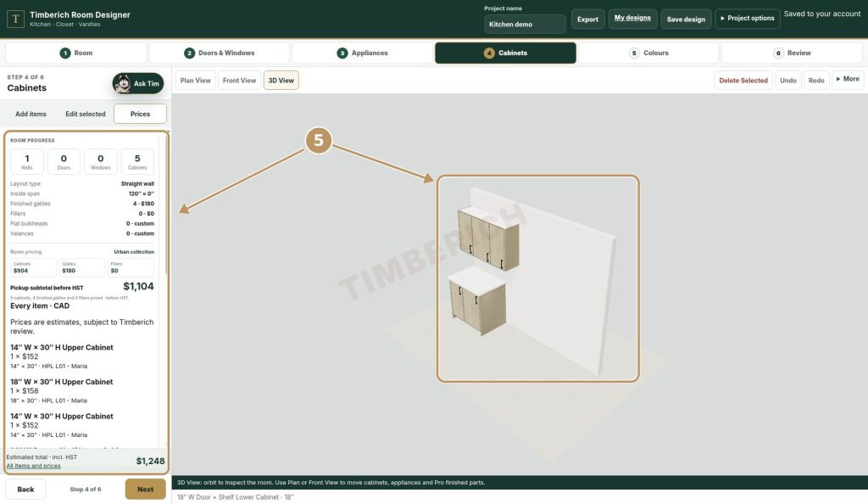868x504 pixels.
Task: Click the Cabinets count tile
Action: 137,162
